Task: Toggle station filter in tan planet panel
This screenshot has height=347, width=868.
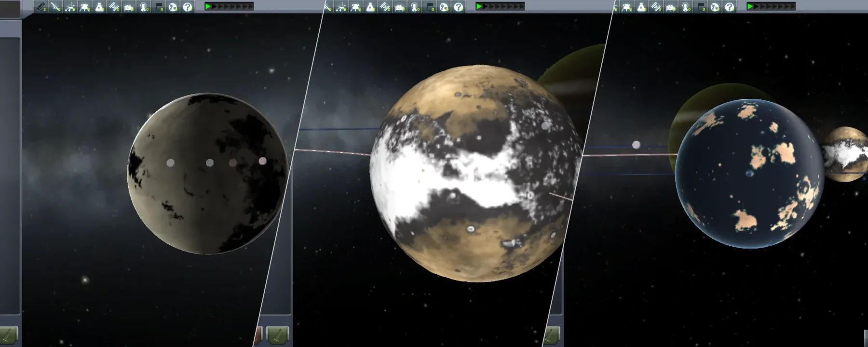Action: coord(385,7)
